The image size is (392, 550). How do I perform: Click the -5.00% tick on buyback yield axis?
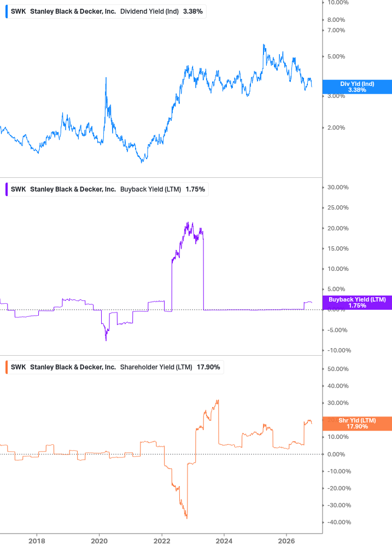pyautogui.click(x=337, y=330)
